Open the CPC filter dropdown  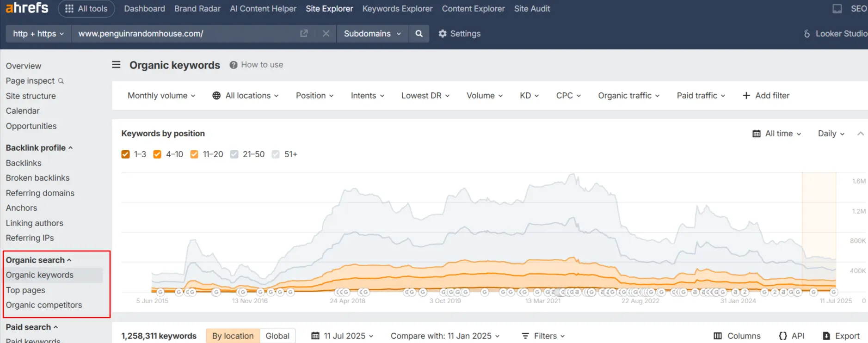coord(568,96)
